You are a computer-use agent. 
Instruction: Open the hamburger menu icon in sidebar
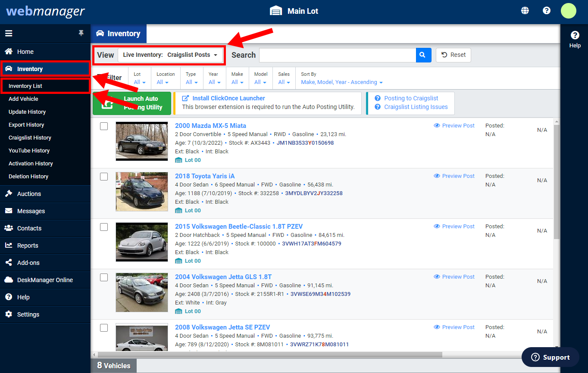click(9, 34)
